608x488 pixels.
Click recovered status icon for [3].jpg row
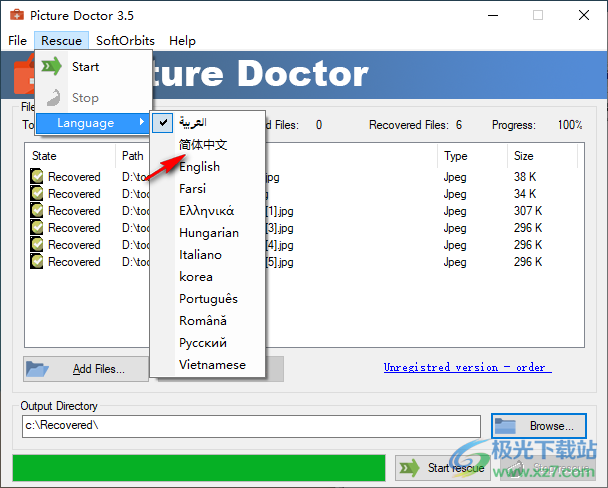click(37, 228)
